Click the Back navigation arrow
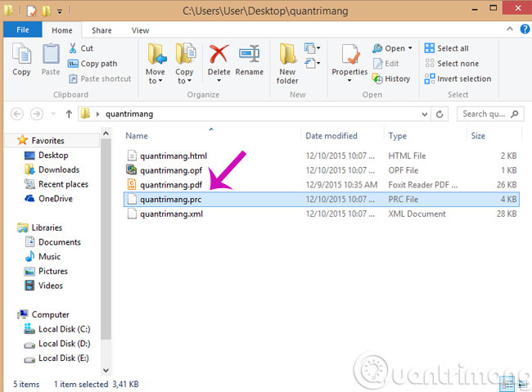The width and height of the screenshot is (532, 392). pyautogui.click(x=17, y=114)
